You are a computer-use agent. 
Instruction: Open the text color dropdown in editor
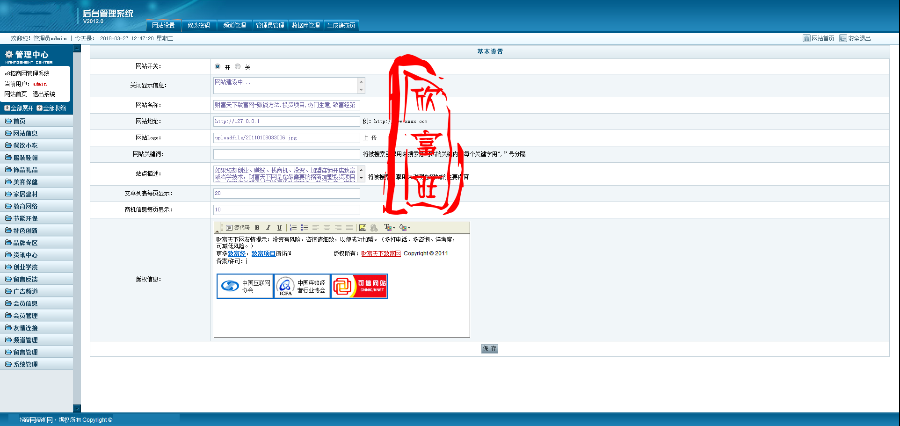389,227
